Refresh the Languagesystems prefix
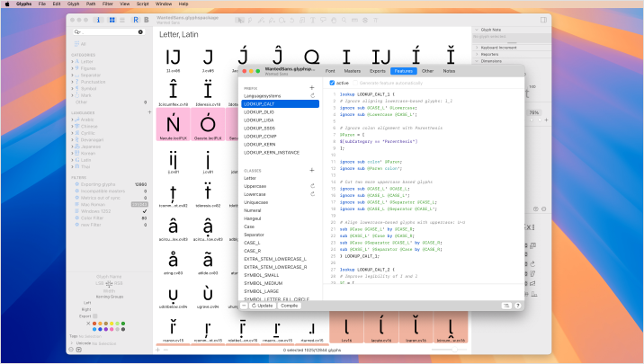Image resolution: width=644 pixels, height=364 pixels. 312,95
